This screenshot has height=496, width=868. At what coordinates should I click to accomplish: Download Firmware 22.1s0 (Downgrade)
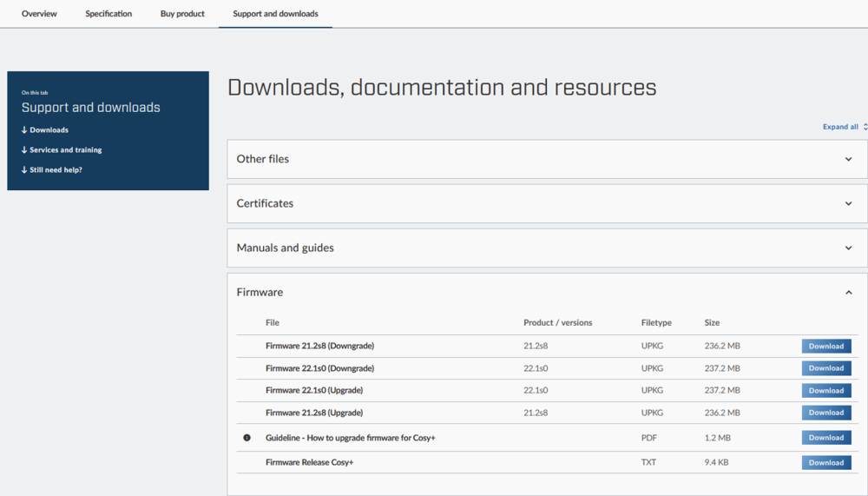tap(825, 368)
